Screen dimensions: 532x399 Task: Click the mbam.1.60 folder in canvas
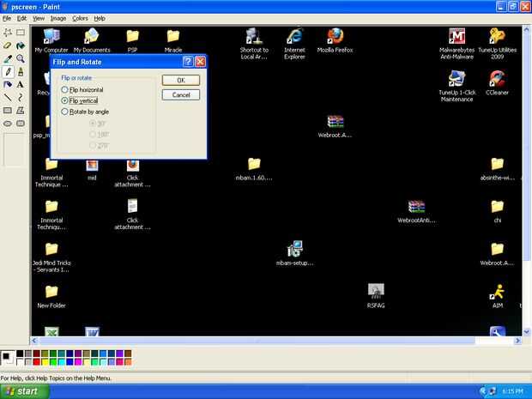[254, 164]
